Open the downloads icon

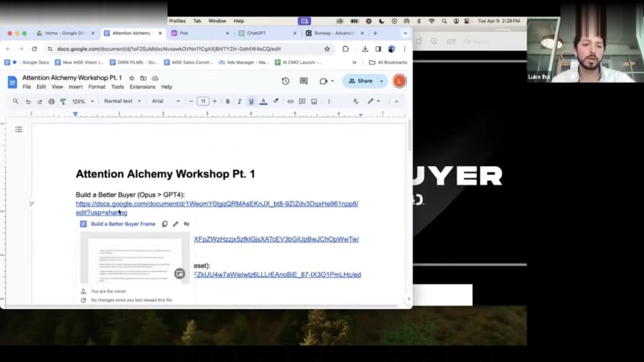point(365,49)
